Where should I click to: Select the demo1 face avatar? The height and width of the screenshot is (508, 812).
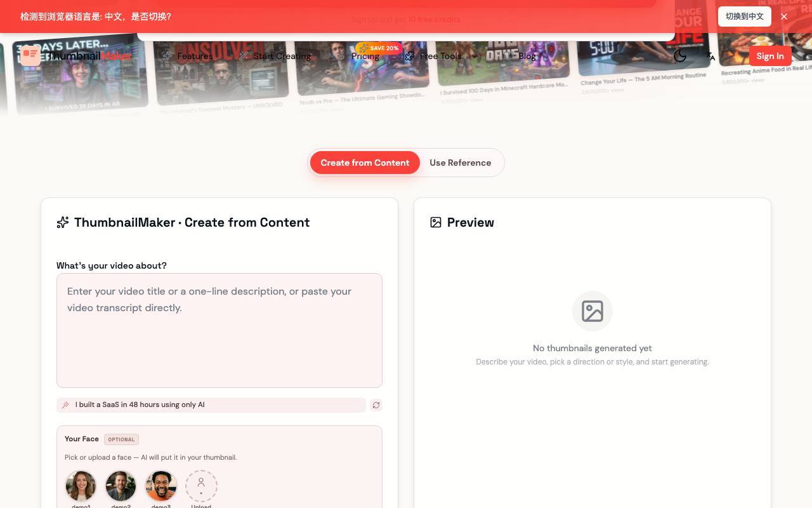[x=81, y=486]
